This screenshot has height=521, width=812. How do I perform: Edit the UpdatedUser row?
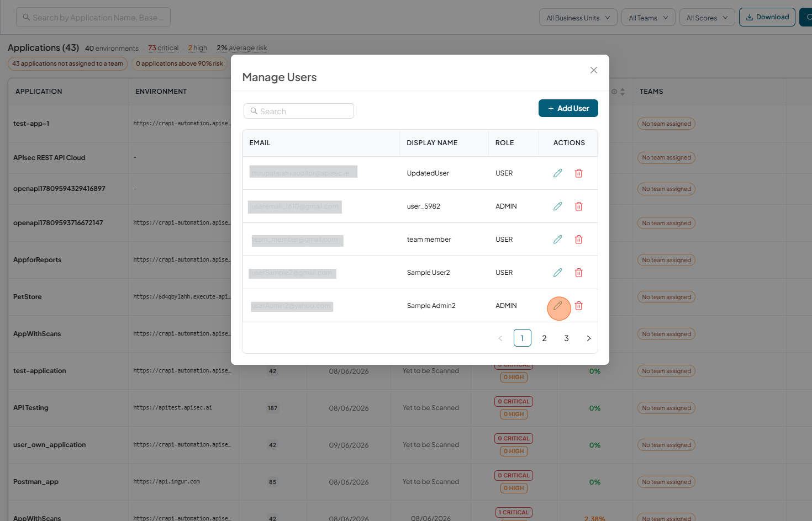558,173
